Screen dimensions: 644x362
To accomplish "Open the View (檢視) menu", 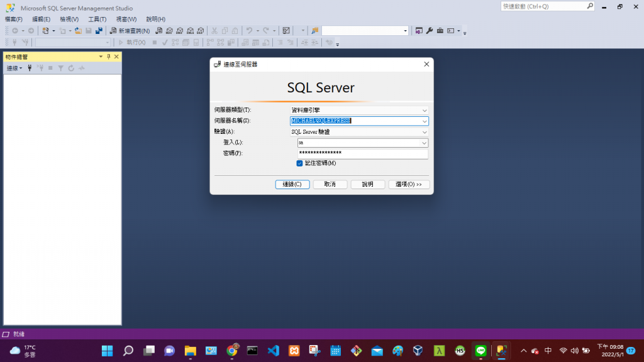I will click(69, 19).
